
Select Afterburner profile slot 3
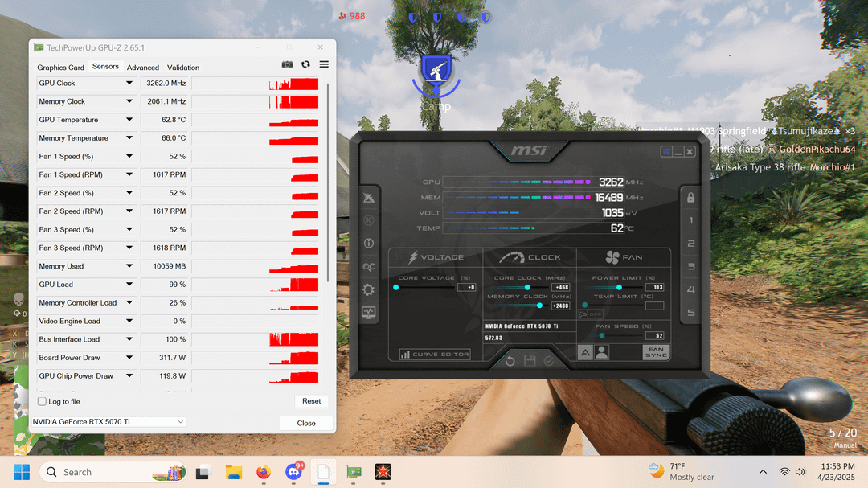point(691,266)
